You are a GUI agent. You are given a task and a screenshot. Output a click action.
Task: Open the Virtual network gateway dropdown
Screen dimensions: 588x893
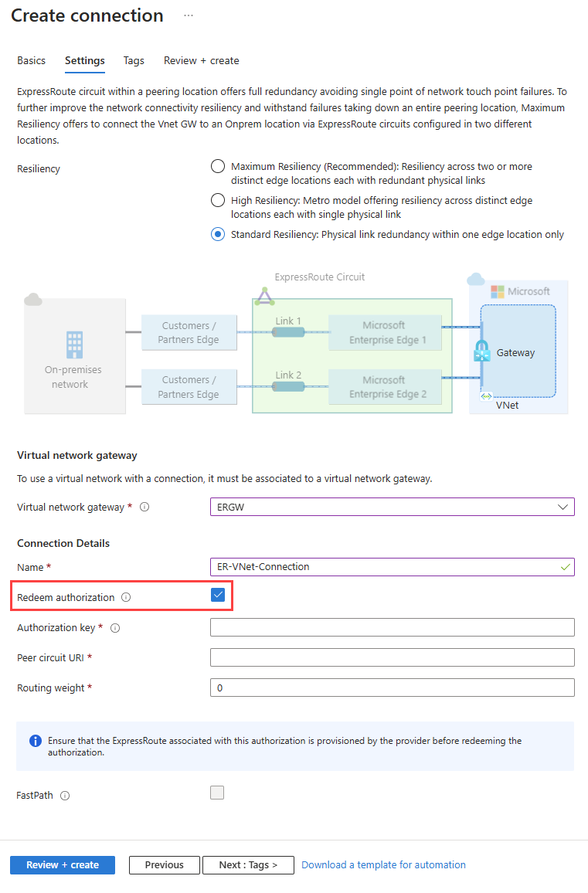point(564,507)
